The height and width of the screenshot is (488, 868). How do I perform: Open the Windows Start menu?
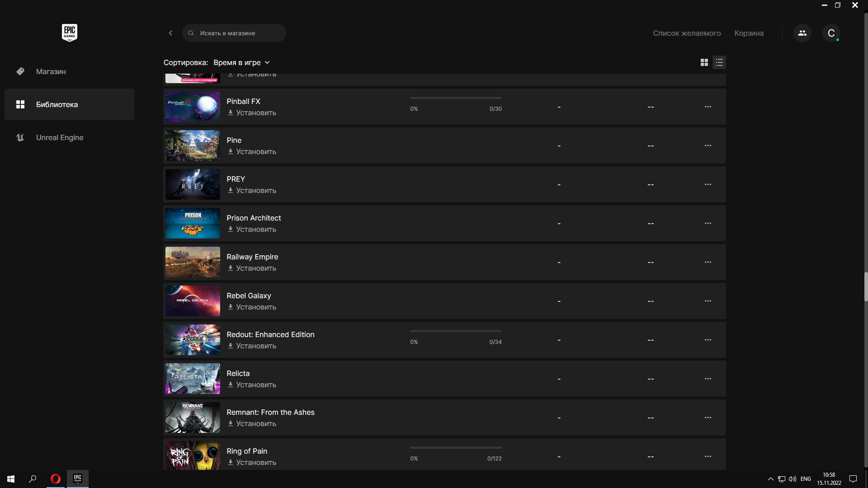[x=11, y=479]
